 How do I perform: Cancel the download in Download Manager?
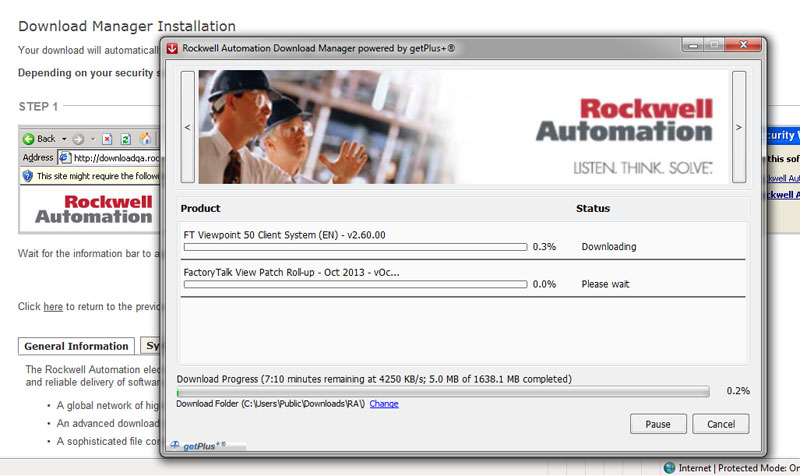click(x=720, y=424)
